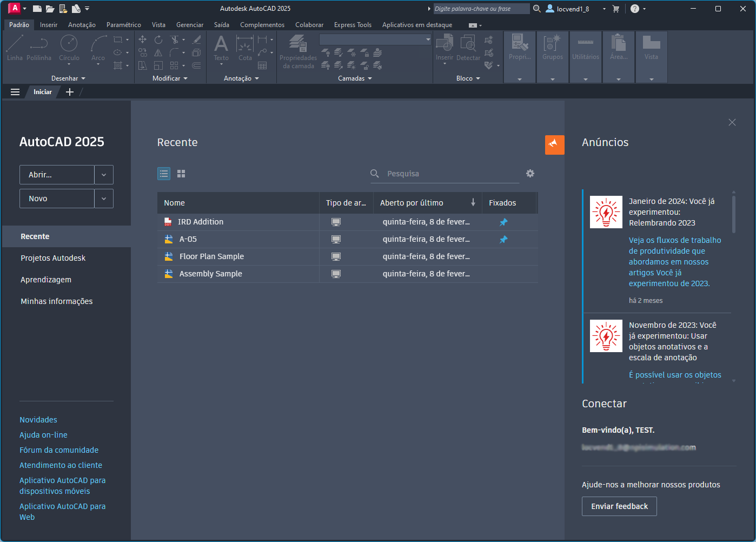
Task: Open the Ajuda on-line link
Action: coord(43,435)
